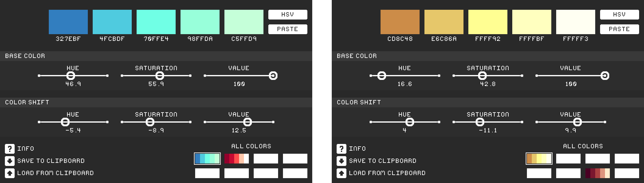Click the Load from Clipboard up-arrow icon in left panel

[10, 173]
